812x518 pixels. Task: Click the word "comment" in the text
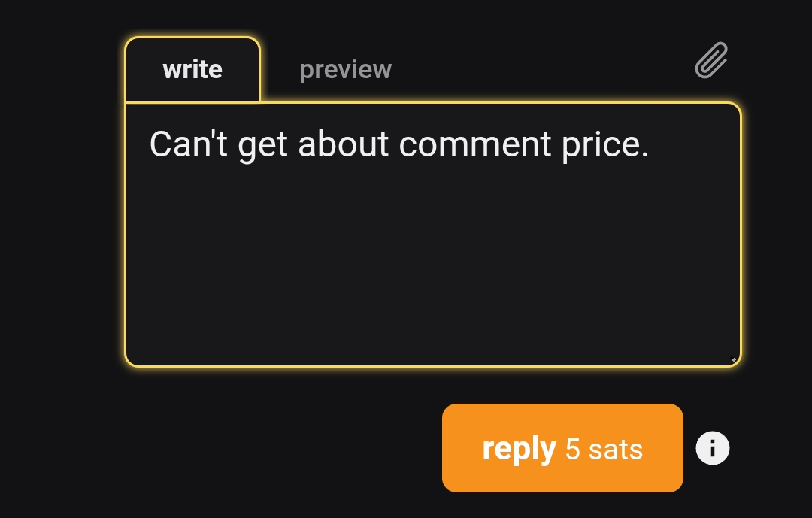[475, 144]
